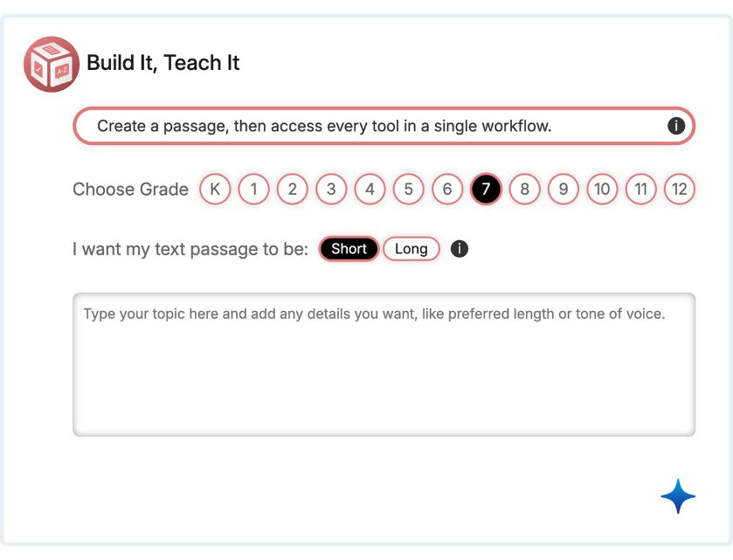The width and height of the screenshot is (733, 560).
Task: Pick grade 3
Action: (x=331, y=190)
